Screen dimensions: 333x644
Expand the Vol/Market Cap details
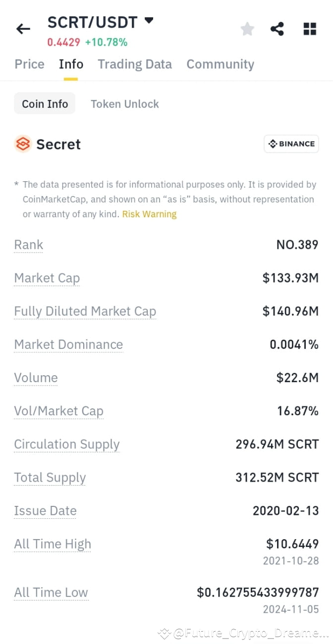tap(58, 411)
